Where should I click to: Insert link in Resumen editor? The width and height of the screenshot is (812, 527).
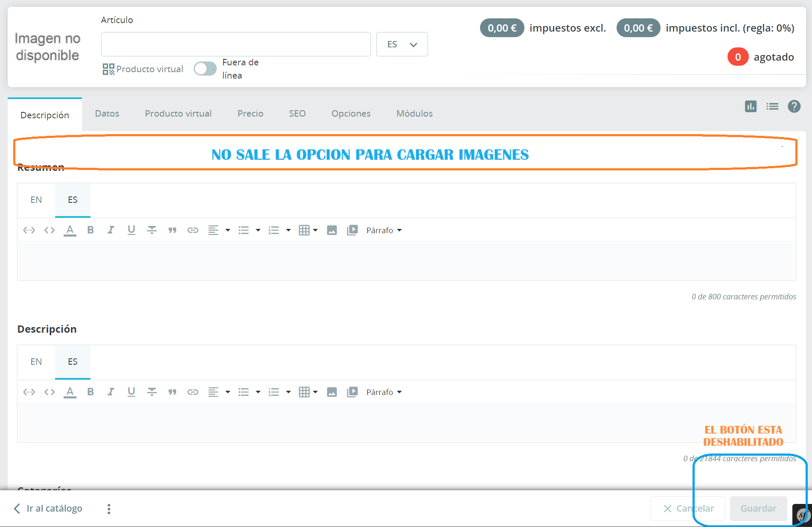(x=193, y=230)
